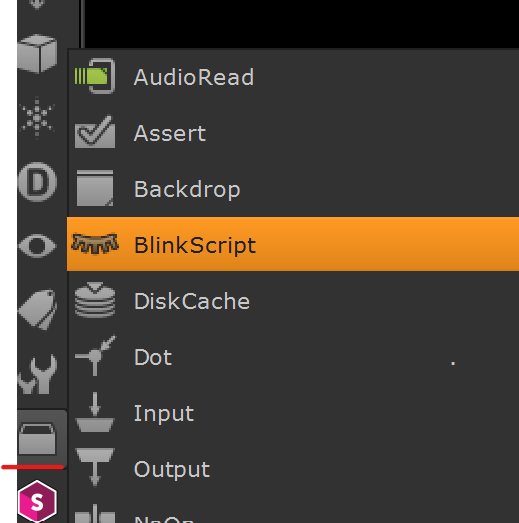The height and width of the screenshot is (523, 519).
Task: Choose the Assert node entry
Action: click(x=293, y=133)
